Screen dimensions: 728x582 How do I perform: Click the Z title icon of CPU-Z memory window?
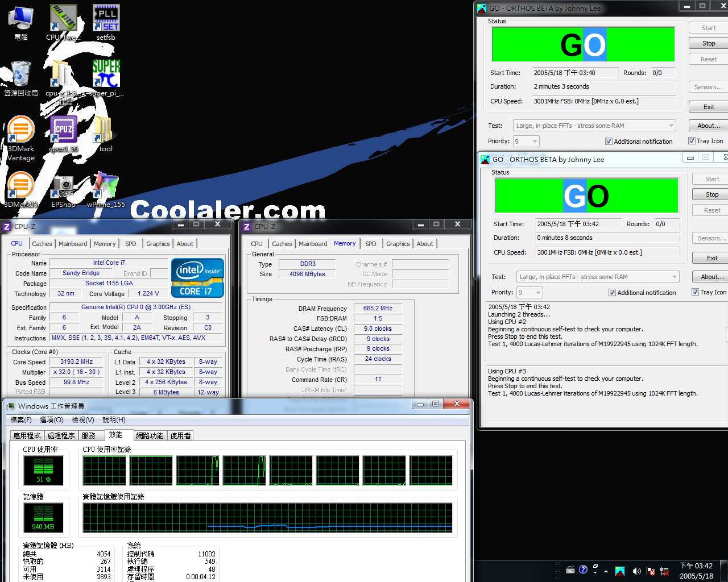point(247,226)
